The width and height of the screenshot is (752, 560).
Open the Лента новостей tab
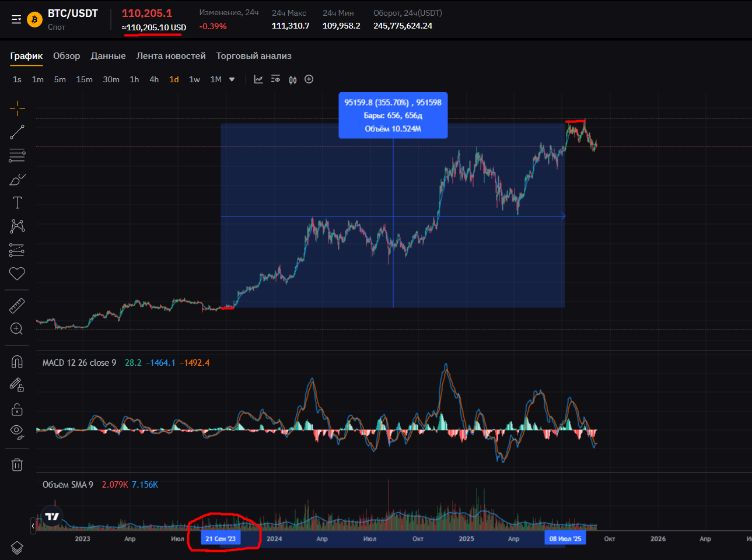click(171, 56)
